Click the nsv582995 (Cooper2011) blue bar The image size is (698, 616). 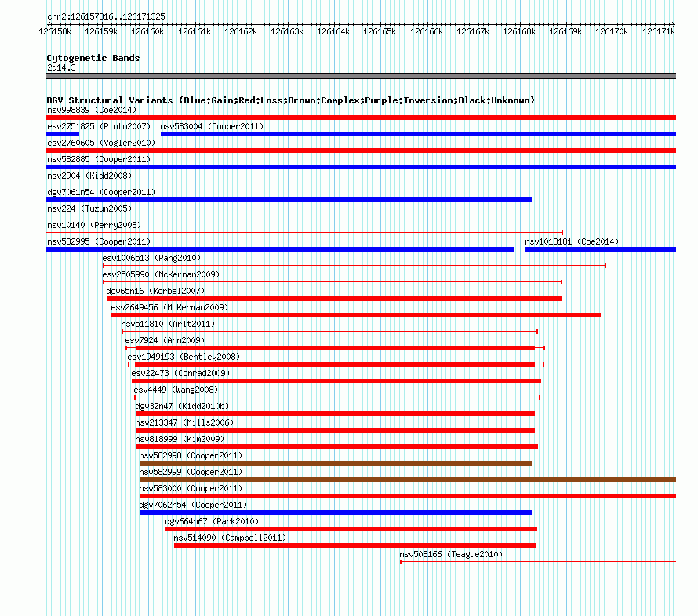[x=281, y=249]
